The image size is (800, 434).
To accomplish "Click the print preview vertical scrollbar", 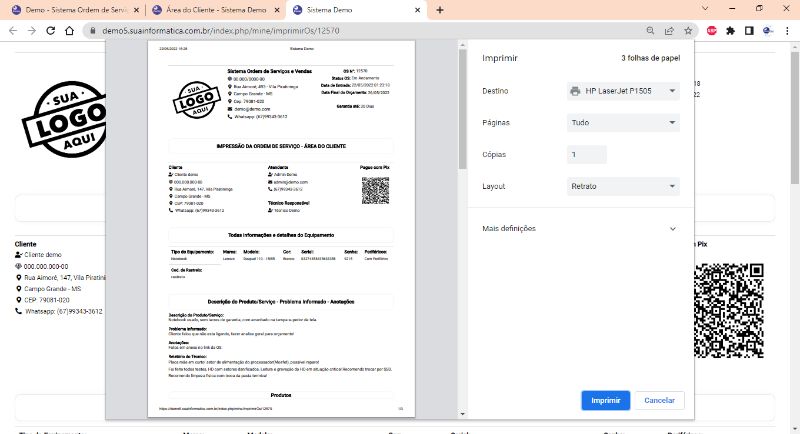I will click(460, 110).
